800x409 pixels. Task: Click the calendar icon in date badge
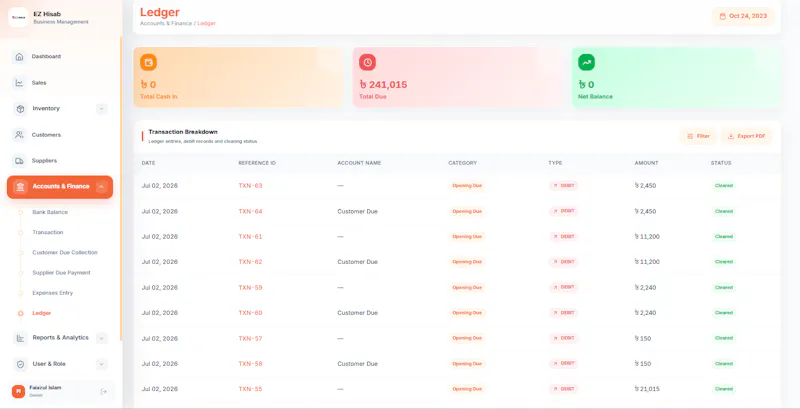722,16
